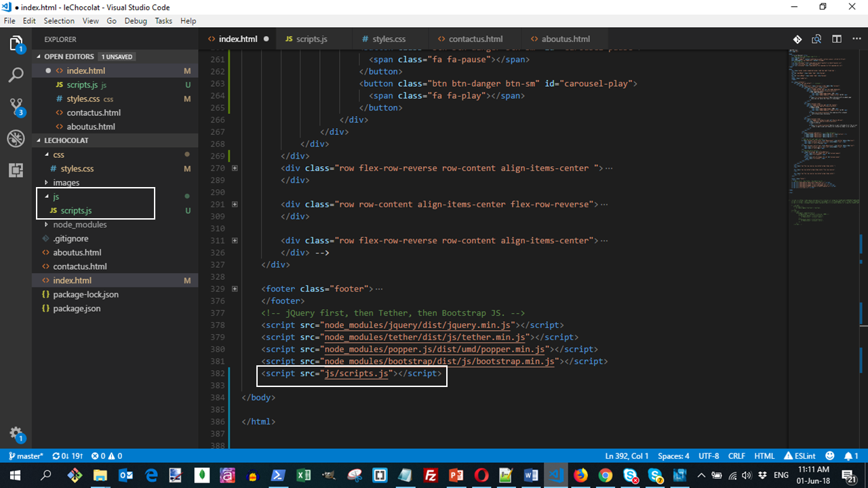
Task: Open the editor More Actions ellipsis
Action: click(855, 39)
